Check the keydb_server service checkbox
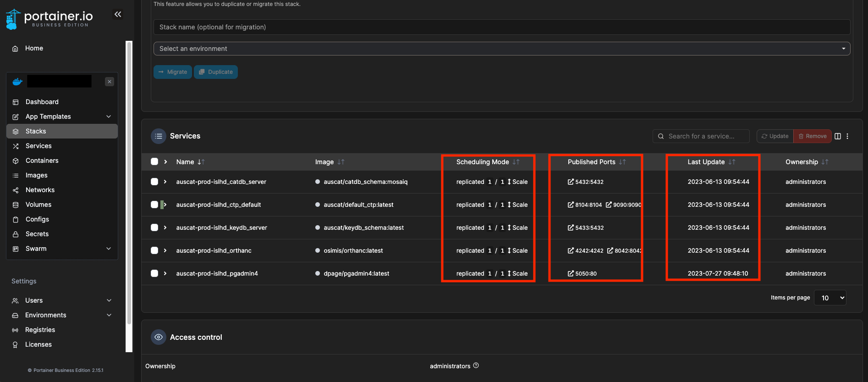 click(154, 227)
